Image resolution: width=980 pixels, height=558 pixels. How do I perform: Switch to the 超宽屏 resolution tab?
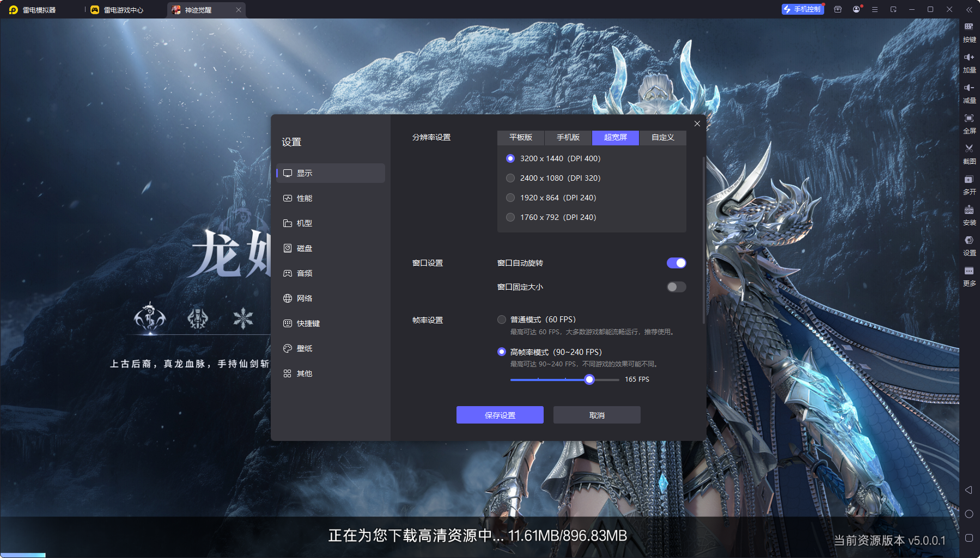[616, 138]
